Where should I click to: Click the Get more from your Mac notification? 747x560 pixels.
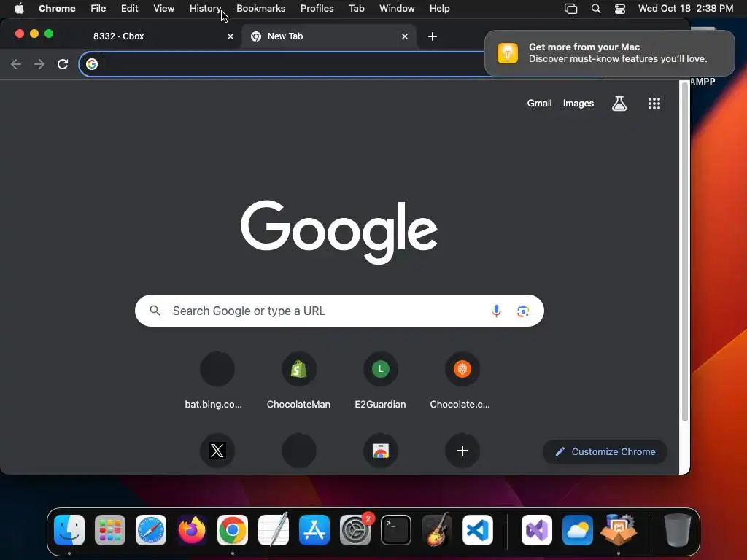point(609,52)
